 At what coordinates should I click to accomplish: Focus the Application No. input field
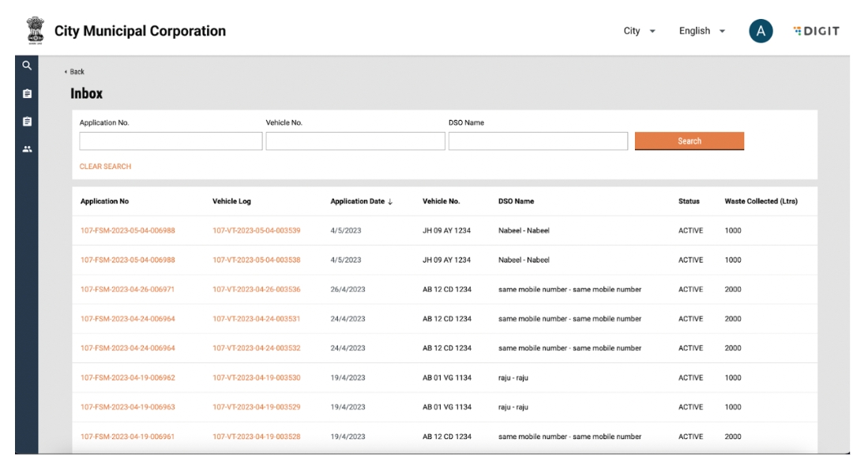click(x=171, y=141)
